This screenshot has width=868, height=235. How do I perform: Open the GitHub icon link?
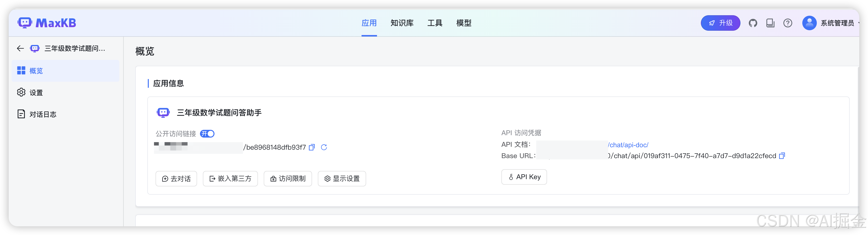coord(753,23)
